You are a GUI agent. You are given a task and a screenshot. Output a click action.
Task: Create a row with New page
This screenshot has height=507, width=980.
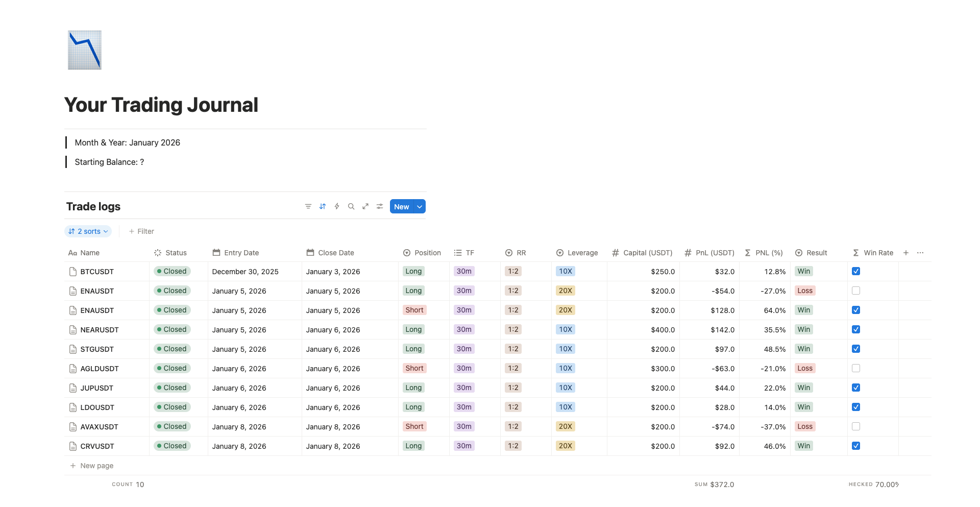(92, 466)
